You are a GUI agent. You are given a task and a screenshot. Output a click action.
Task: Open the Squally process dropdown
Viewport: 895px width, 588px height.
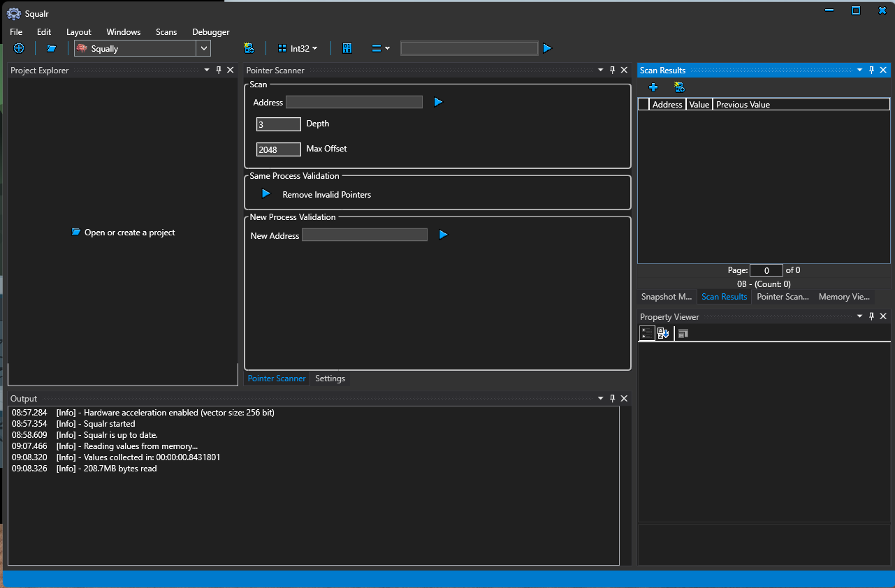[x=203, y=48]
